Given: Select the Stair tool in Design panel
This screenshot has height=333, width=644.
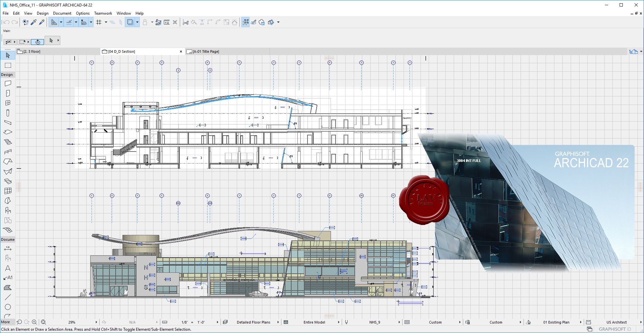Looking at the screenshot, I should click(8, 142).
